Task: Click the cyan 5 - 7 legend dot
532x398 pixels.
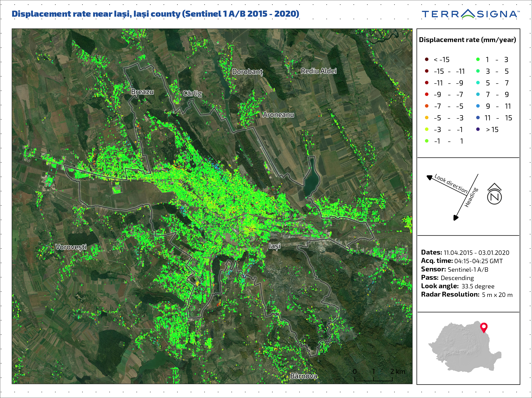Action: pyautogui.click(x=478, y=83)
